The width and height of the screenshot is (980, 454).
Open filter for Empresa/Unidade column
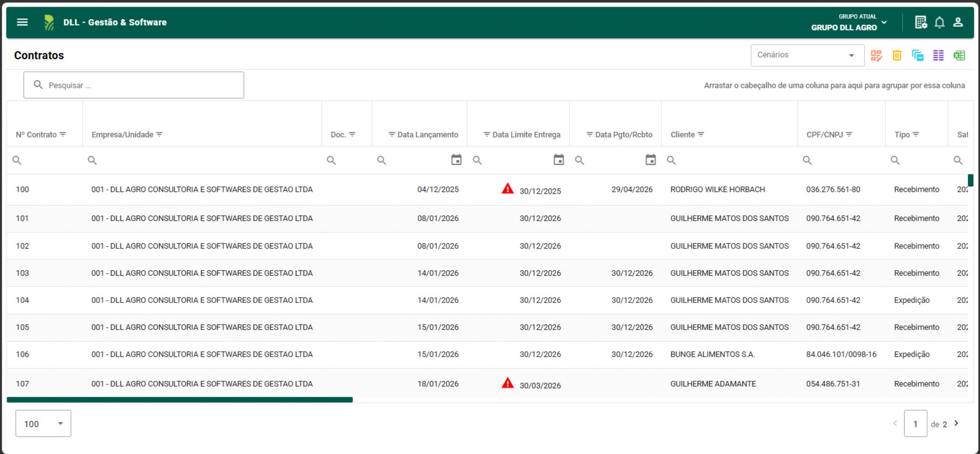159,135
